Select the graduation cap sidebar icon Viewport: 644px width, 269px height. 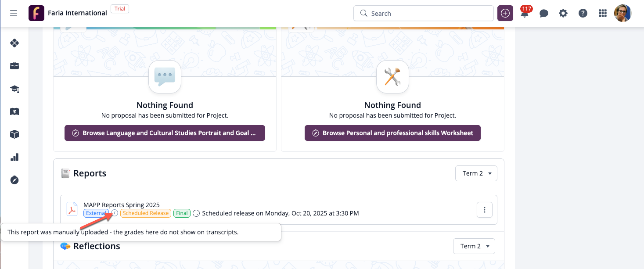[x=14, y=89]
